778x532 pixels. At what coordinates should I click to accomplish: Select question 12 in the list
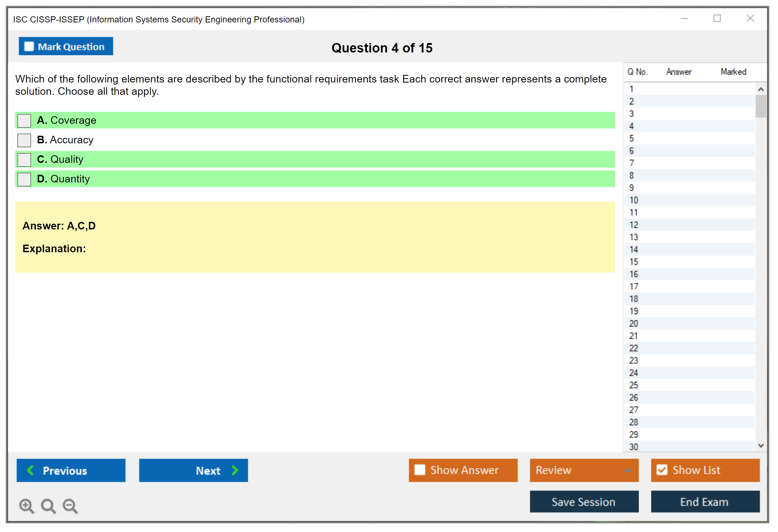pyautogui.click(x=634, y=225)
